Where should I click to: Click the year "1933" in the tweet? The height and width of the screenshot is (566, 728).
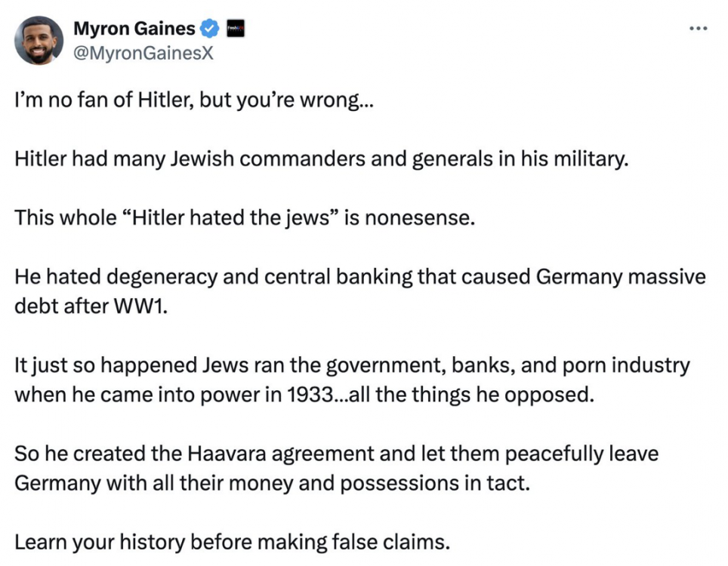pos(311,395)
